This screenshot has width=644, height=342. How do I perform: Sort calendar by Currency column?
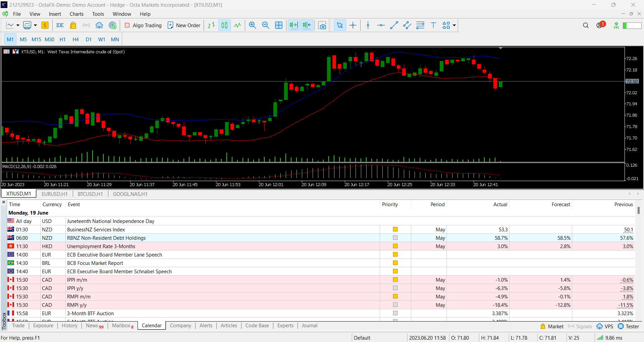point(52,204)
